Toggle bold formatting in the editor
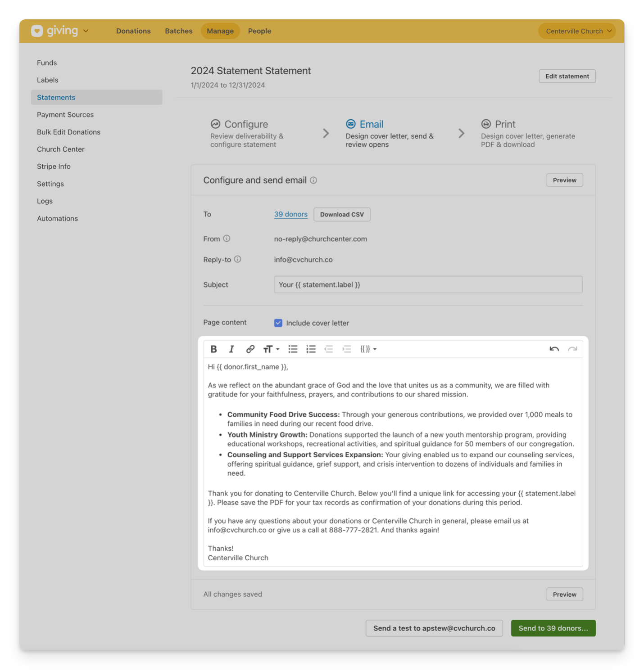Viewport: 644px width, 671px height. point(213,349)
